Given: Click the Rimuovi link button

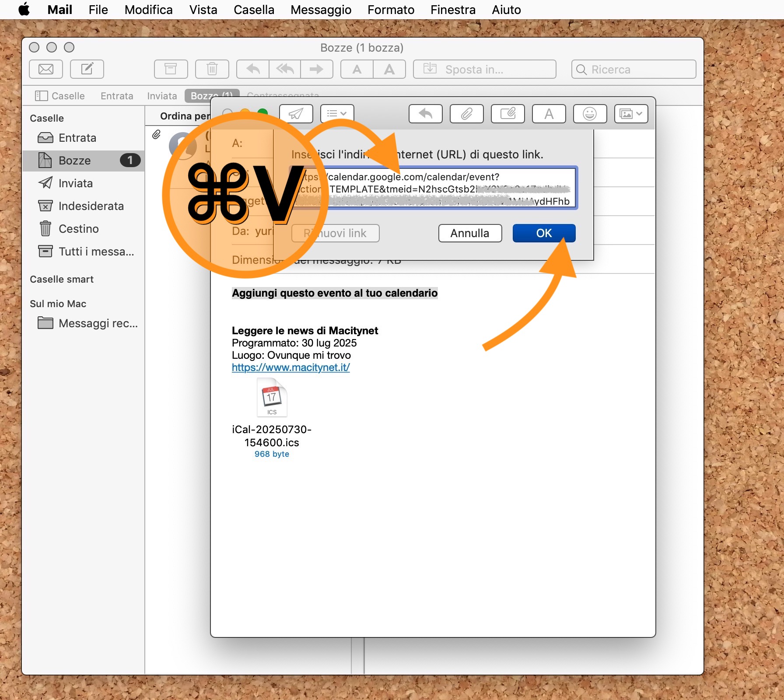Looking at the screenshot, I should coord(335,233).
